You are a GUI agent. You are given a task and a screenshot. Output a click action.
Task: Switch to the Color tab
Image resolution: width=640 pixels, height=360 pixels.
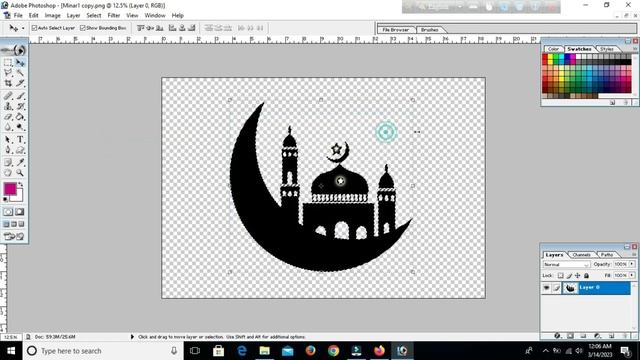[553, 49]
